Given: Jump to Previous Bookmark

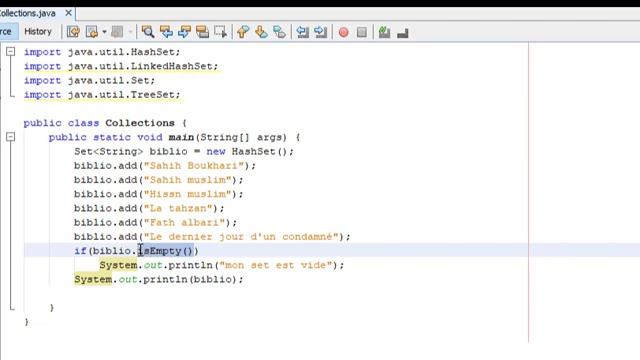Looking at the screenshot, I should 243,32.
